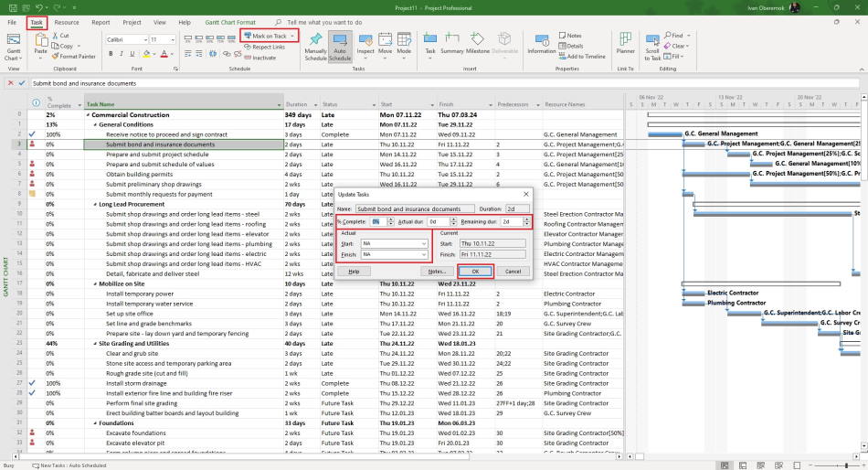Cancel entry with the red X in formula bar
Image resolution: width=868 pixels, height=470 pixels.
[x=10, y=83]
